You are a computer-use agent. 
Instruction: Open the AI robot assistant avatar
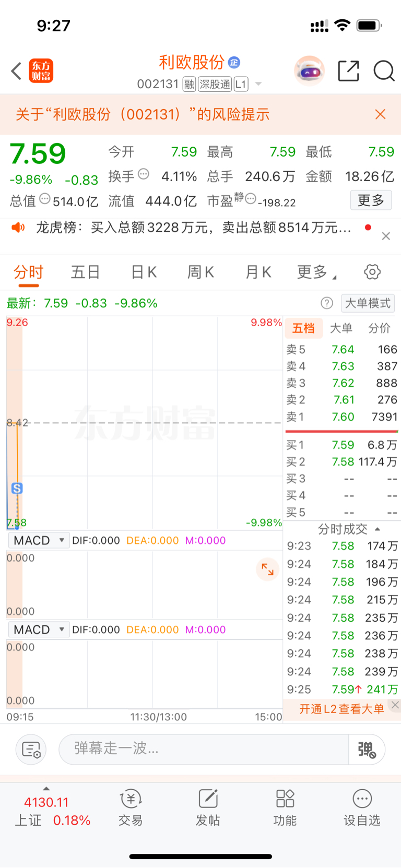309,70
